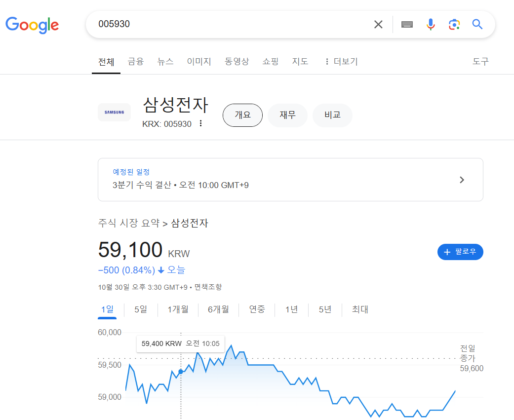Open Google Lens image search icon
Viewport: 514px width, 420px height.
pyautogui.click(x=454, y=24)
